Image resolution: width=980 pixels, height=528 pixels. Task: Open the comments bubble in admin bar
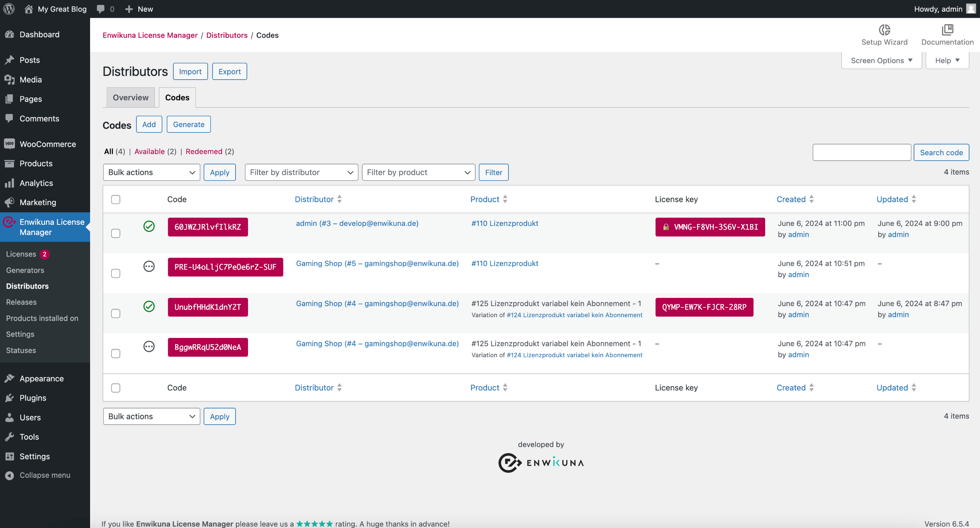click(x=100, y=9)
